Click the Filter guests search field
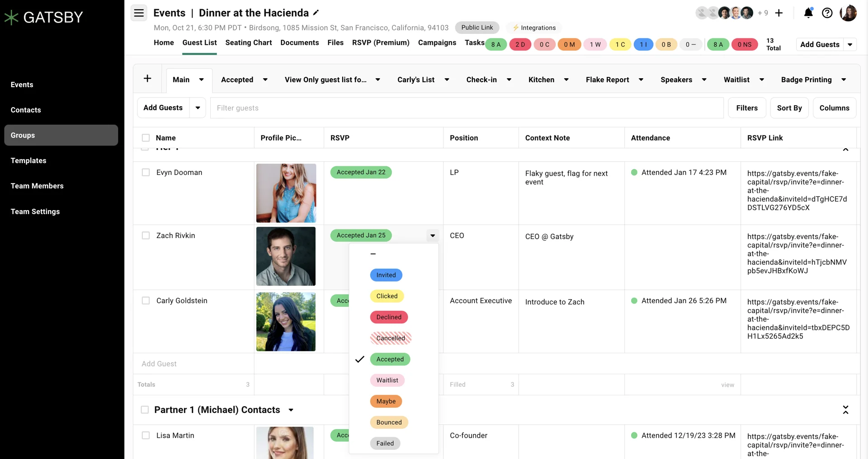The image size is (868, 459). tap(467, 108)
